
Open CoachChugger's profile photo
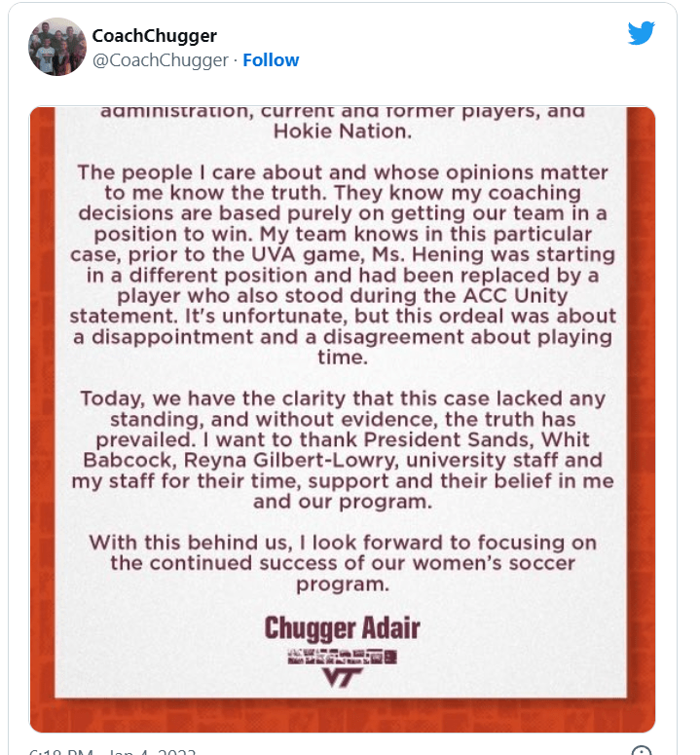(57, 47)
